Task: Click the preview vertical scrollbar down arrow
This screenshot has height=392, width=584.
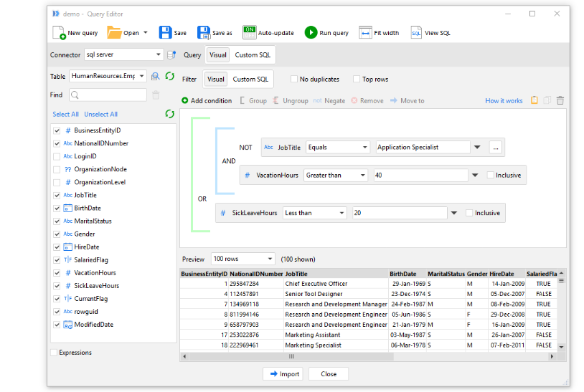Action: click(x=561, y=347)
